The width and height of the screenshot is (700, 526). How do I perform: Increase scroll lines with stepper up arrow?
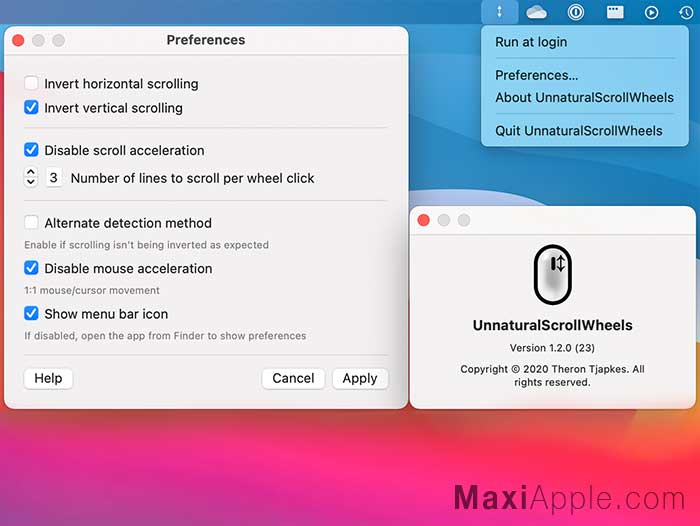point(31,172)
